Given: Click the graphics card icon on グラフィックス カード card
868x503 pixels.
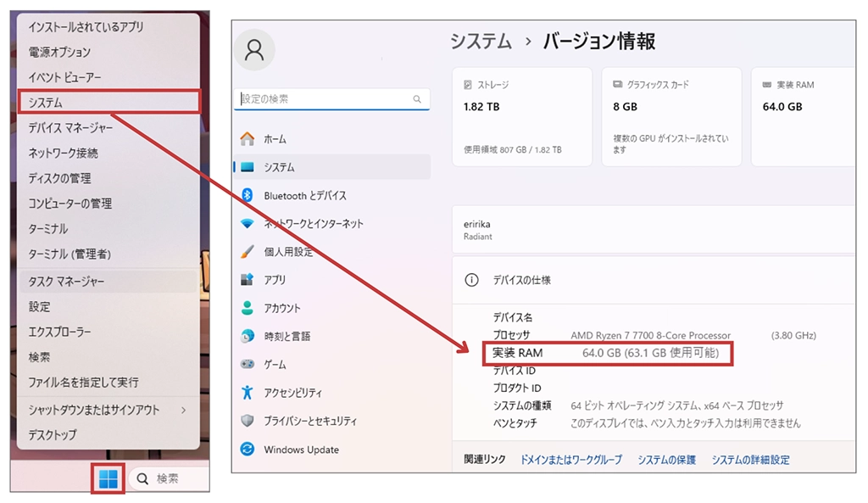Looking at the screenshot, I should [618, 84].
